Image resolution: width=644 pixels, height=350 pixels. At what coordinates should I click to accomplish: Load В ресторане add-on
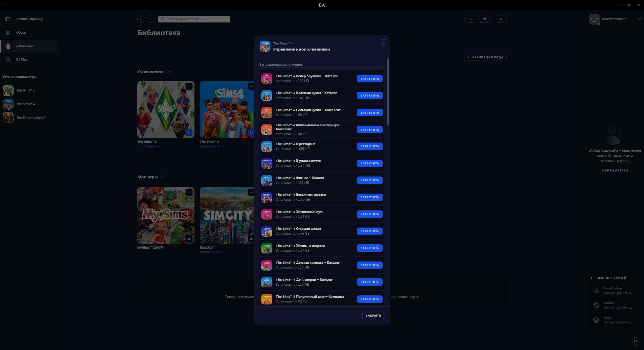click(370, 146)
